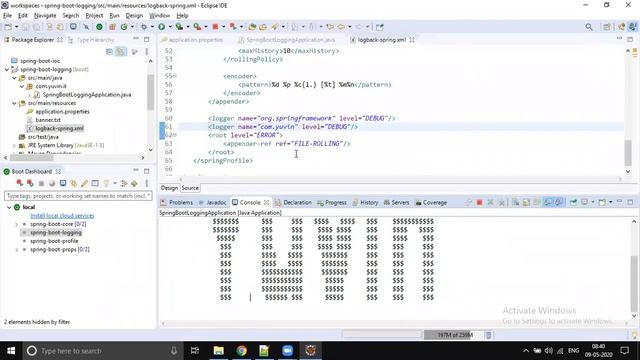The image size is (640, 360).
Task: Open Boot Dashboard view menu dots
Action: click(147, 183)
